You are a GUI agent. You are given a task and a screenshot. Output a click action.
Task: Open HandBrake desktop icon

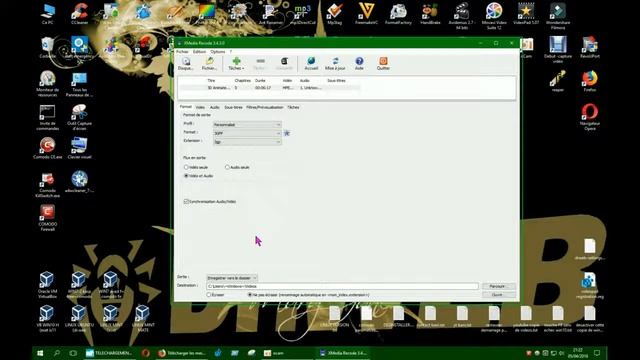(x=430, y=14)
